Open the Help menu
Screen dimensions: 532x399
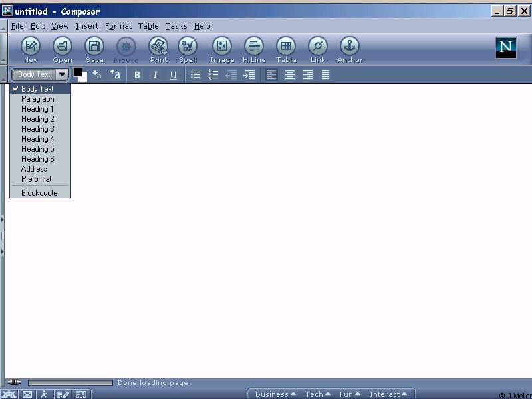pos(202,26)
